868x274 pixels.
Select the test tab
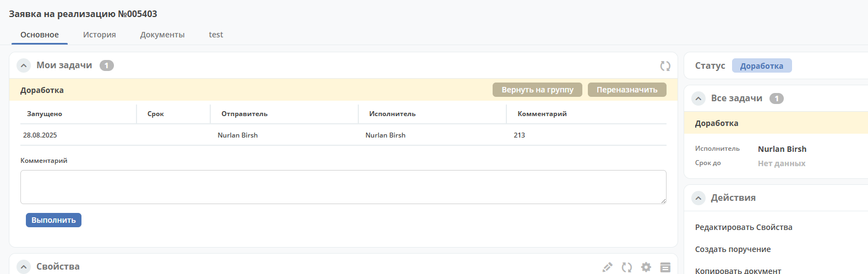point(216,35)
